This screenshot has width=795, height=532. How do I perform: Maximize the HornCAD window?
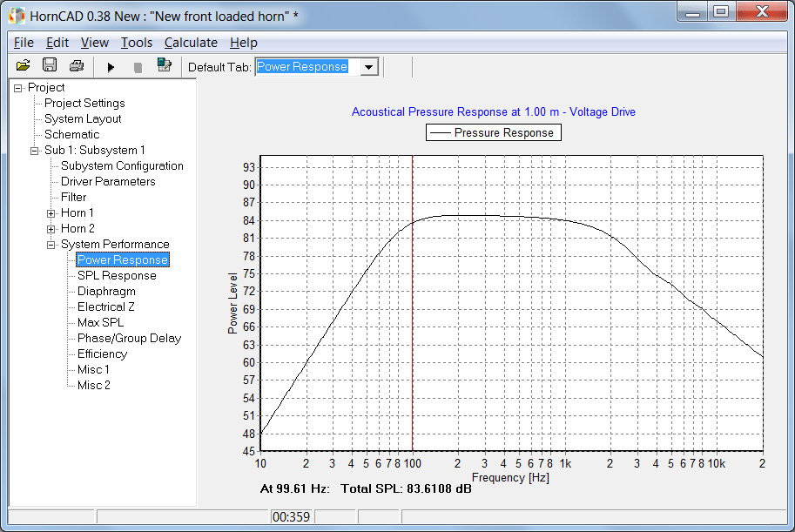[x=721, y=11]
